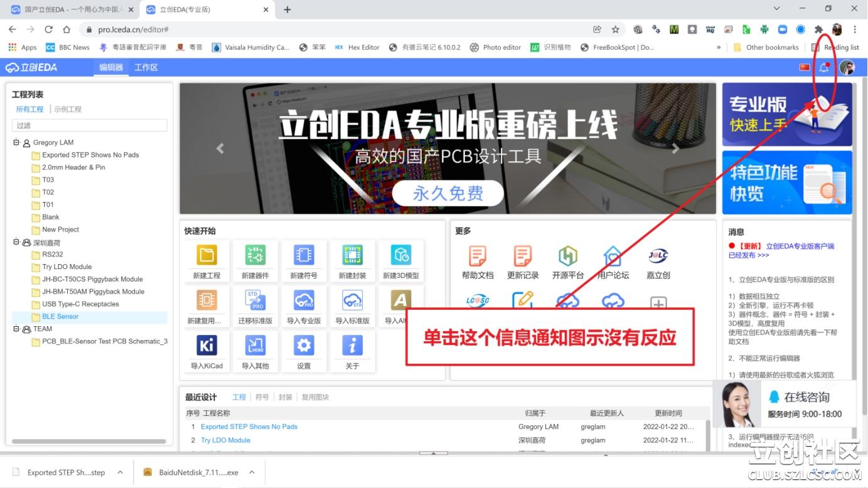Viewport: 868px width, 488px height.
Task: Click the notification bell icon
Action: pyautogui.click(x=824, y=67)
